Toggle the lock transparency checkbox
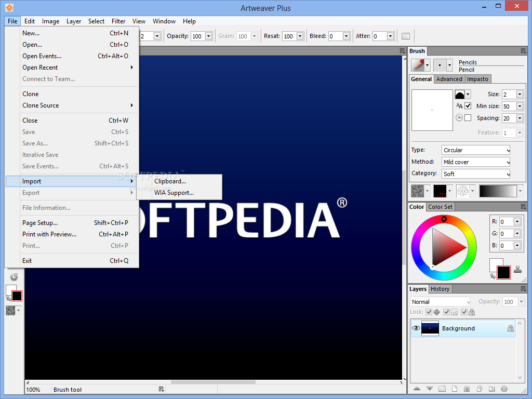Image resolution: width=532 pixels, height=399 pixels. tap(446, 312)
